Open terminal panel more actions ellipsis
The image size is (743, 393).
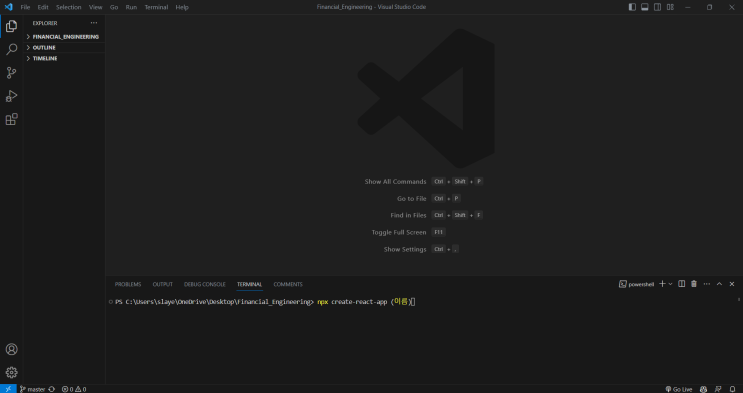[x=707, y=284]
